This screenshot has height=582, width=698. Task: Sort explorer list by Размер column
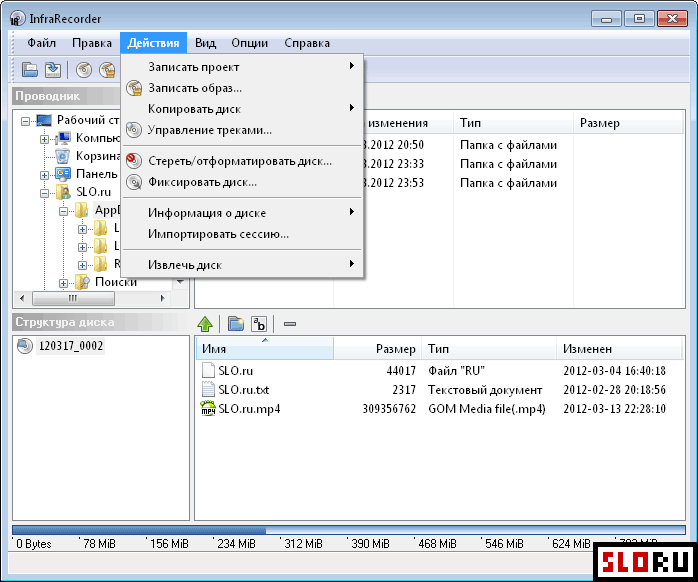tap(628, 123)
